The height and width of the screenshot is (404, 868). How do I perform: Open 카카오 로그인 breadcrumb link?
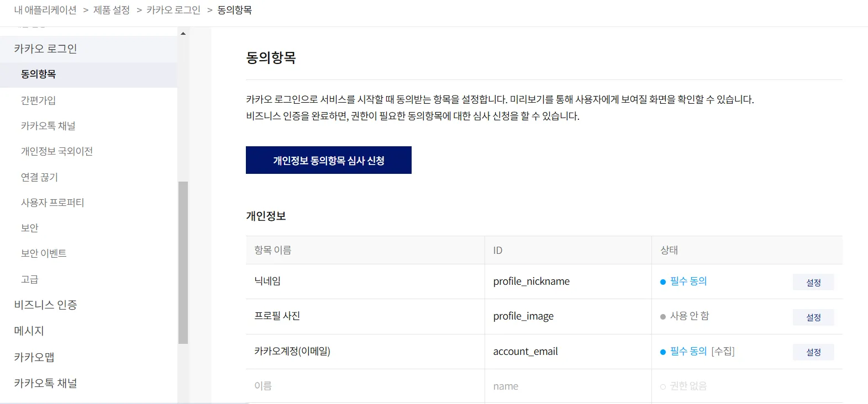[173, 10]
